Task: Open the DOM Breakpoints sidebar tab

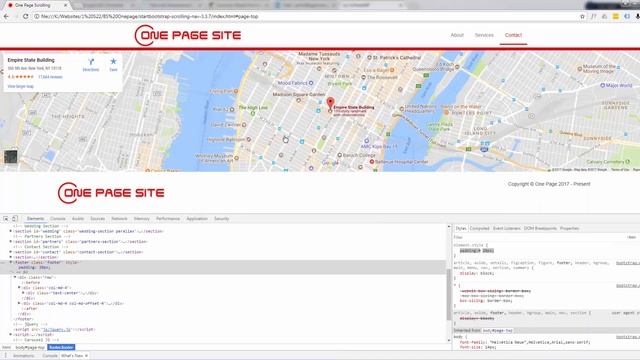Action: click(540, 229)
